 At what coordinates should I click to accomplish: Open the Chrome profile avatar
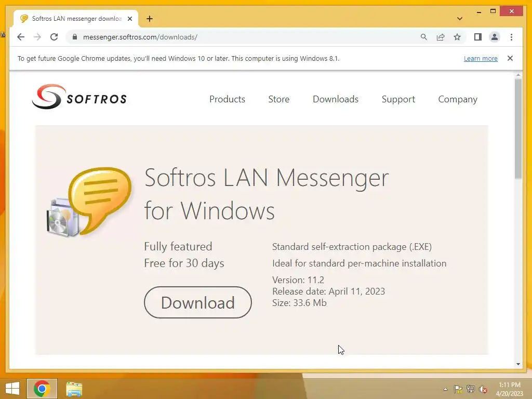click(495, 37)
